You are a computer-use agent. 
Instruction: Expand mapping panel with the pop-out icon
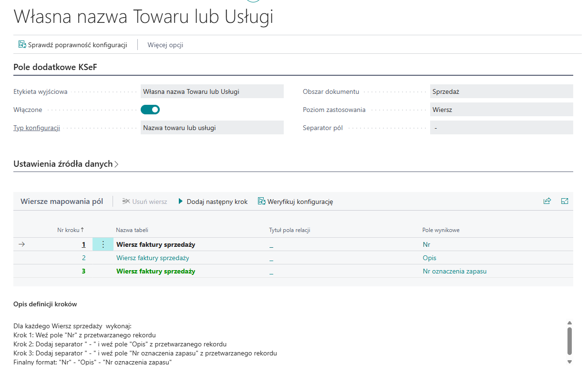(565, 201)
